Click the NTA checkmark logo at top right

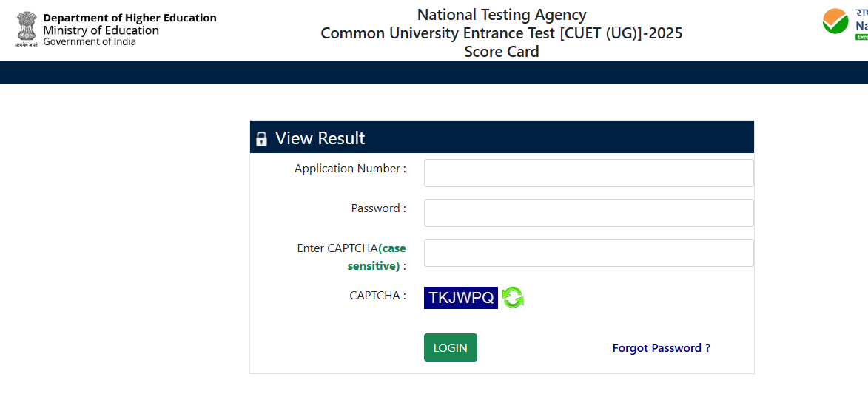tap(835, 21)
